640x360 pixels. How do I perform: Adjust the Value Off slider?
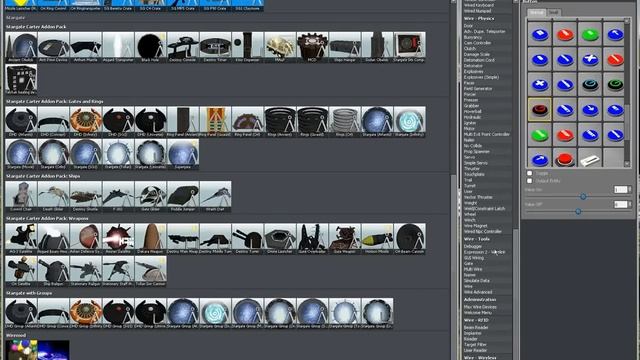click(x=578, y=211)
